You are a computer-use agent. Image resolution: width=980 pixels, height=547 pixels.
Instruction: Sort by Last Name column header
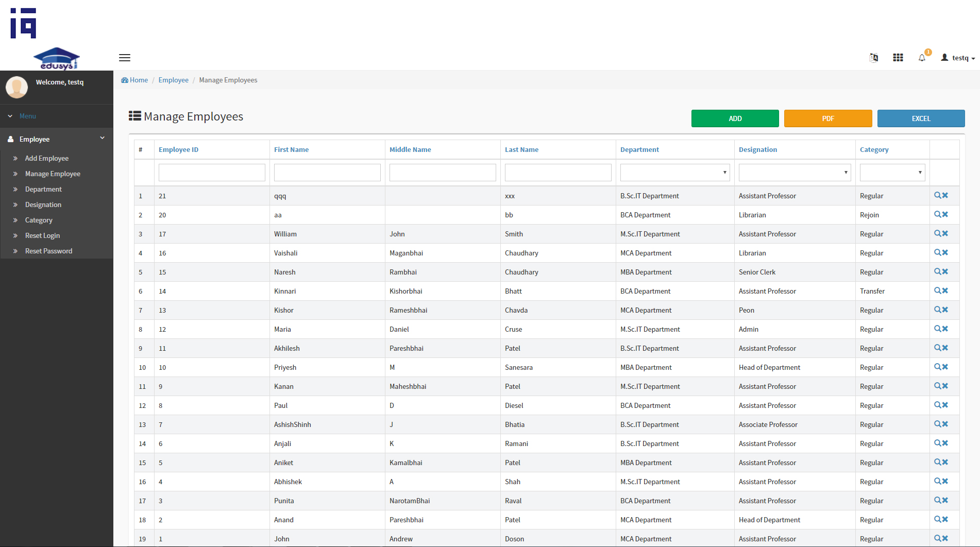coord(521,149)
